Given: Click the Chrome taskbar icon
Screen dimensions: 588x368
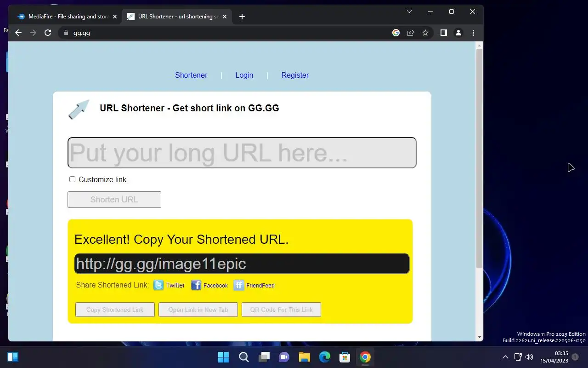Looking at the screenshot, I should (x=365, y=357).
